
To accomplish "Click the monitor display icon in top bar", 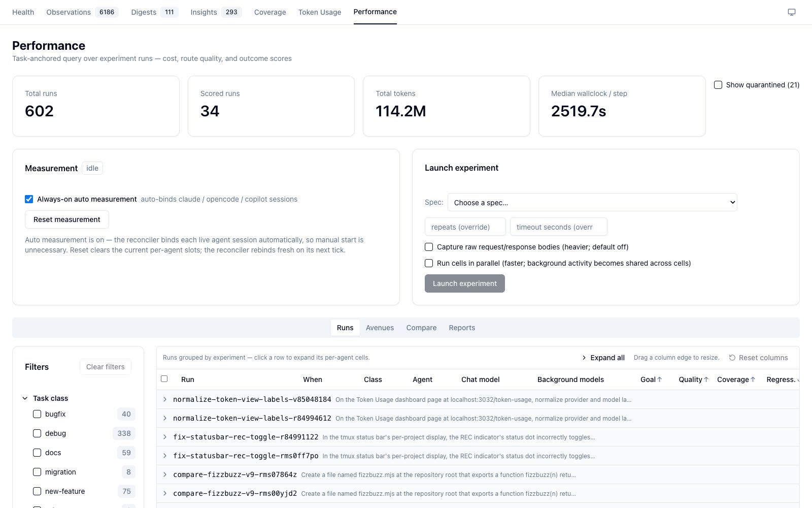I will tap(791, 12).
